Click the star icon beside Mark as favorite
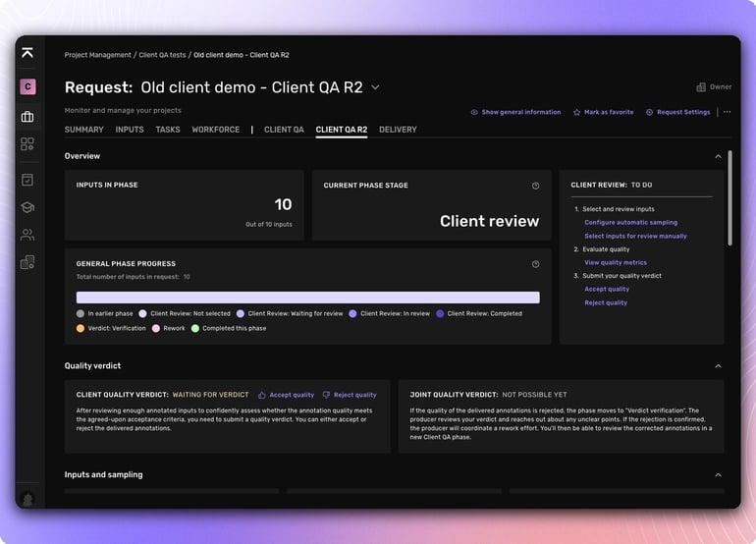This screenshot has height=544, width=756. click(x=576, y=112)
